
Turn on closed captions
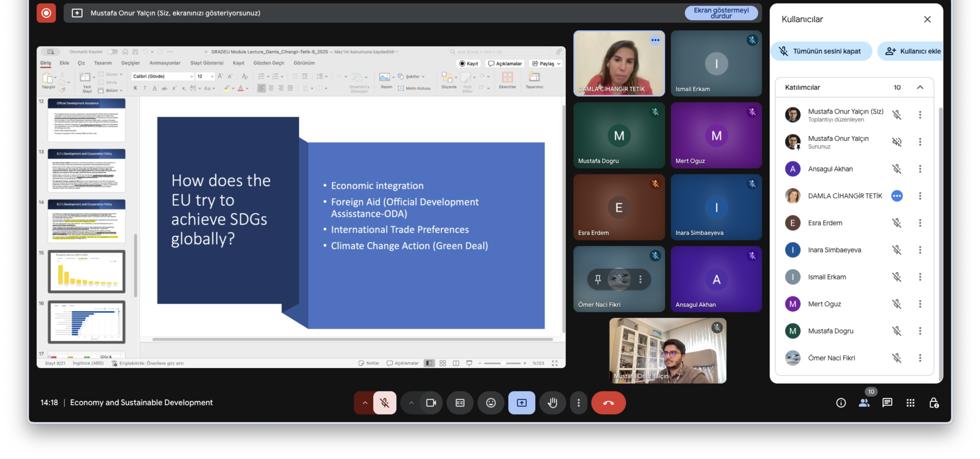point(460,402)
